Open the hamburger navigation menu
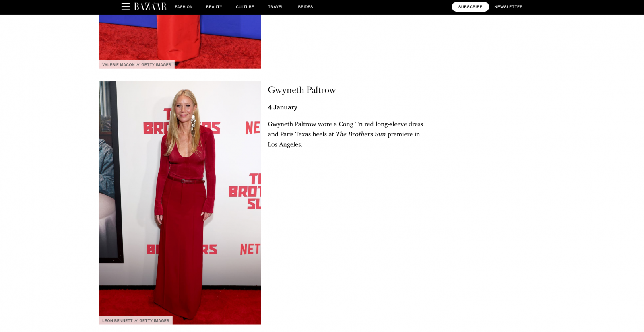 (126, 7)
